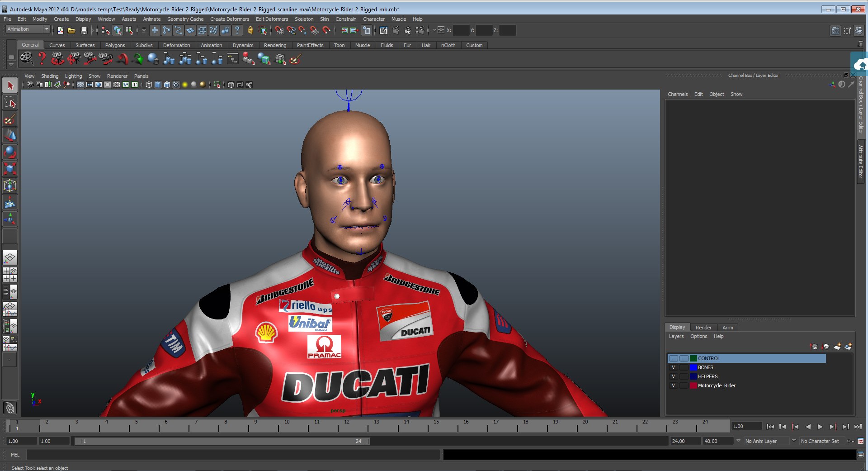Open the Animation menu set dropdown
868x471 pixels.
(x=46, y=29)
